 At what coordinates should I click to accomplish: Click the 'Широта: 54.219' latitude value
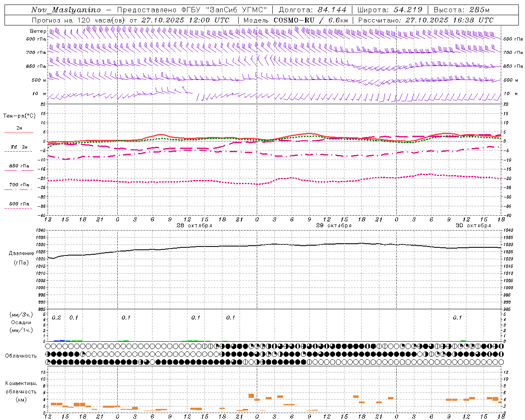click(390, 10)
